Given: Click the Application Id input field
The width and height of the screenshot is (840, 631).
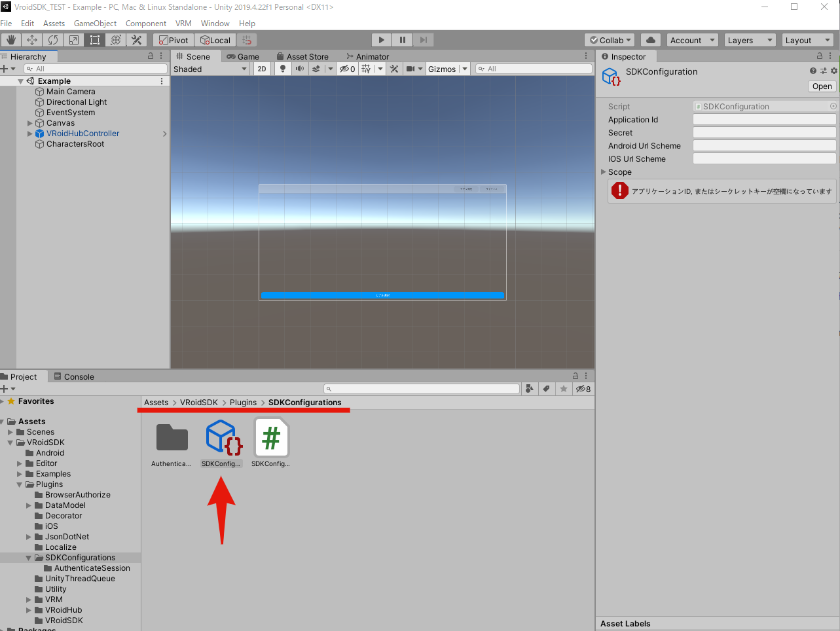Looking at the screenshot, I should point(765,120).
